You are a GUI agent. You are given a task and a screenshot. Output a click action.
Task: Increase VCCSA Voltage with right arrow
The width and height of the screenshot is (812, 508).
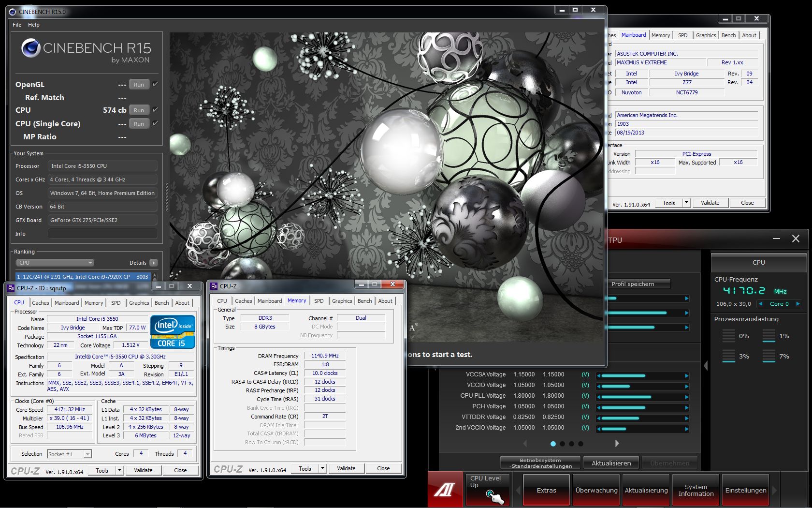[x=686, y=375]
